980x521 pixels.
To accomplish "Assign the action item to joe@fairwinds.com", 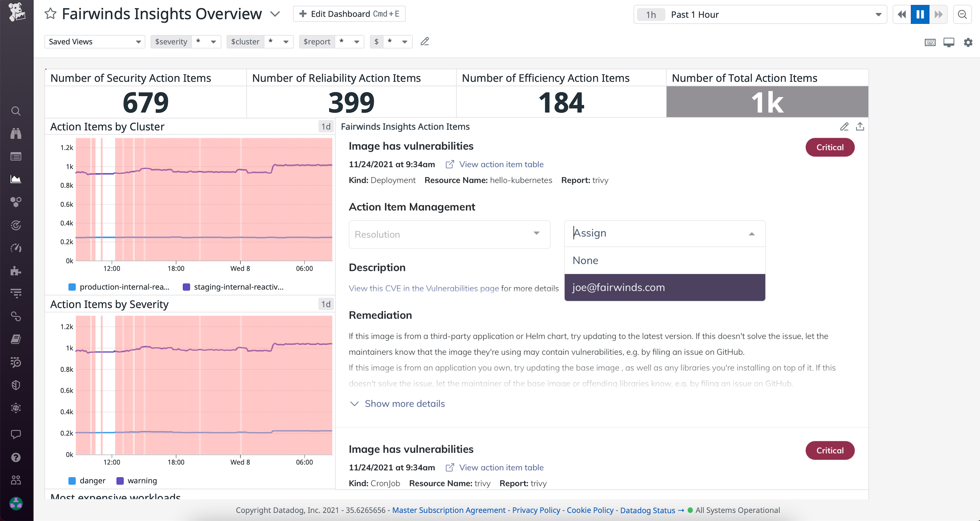I will [x=619, y=287].
